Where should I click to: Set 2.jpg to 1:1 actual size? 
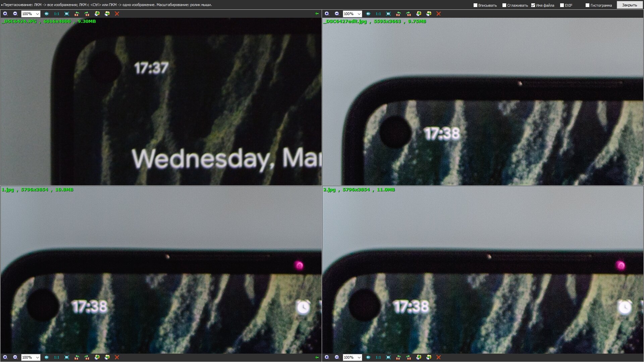click(x=378, y=357)
